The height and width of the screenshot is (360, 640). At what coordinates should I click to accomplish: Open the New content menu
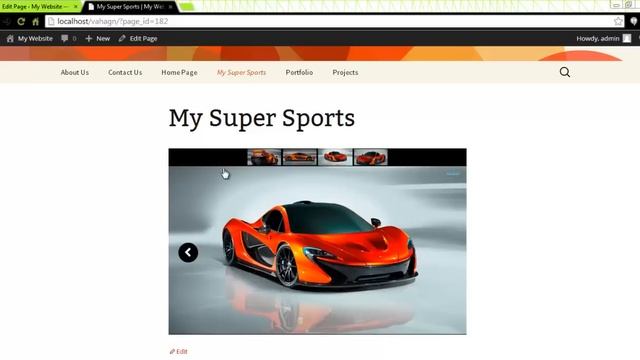pos(98,38)
